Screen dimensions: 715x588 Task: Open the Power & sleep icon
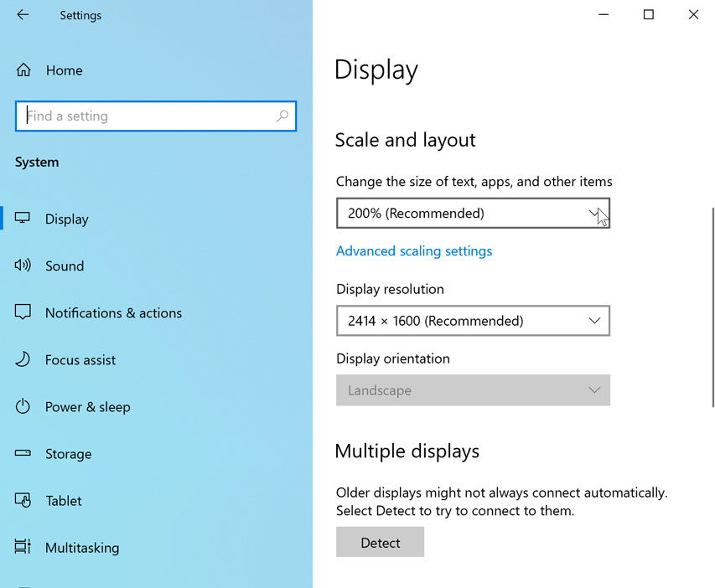pyautogui.click(x=22, y=406)
